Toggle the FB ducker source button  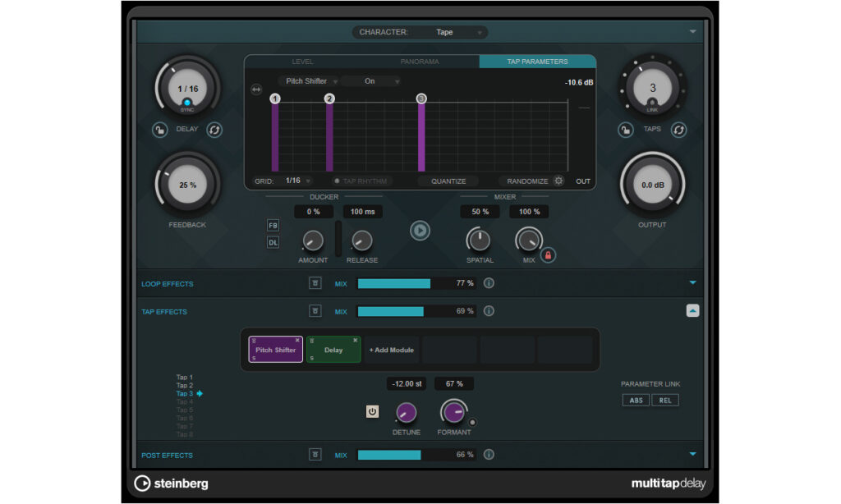[273, 225]
